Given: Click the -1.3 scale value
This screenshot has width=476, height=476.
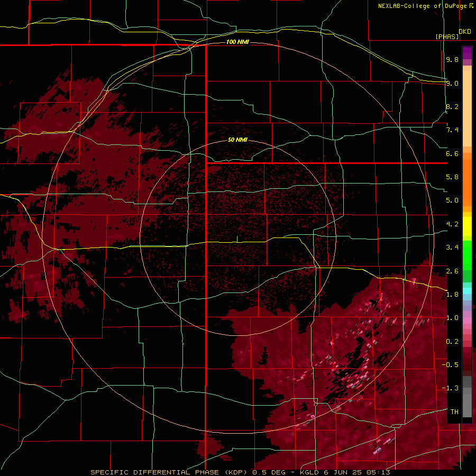Looking at the screenshot, I should tap(450, 388).
